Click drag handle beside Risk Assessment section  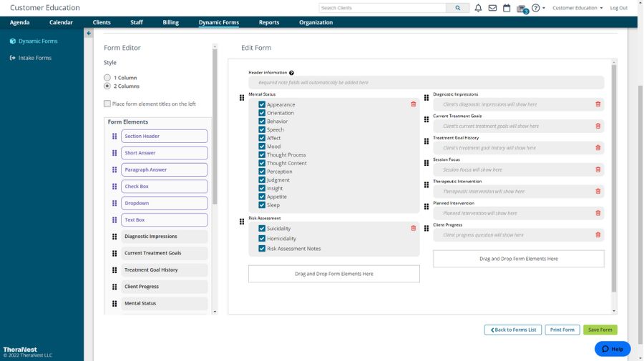coord(242,222)
